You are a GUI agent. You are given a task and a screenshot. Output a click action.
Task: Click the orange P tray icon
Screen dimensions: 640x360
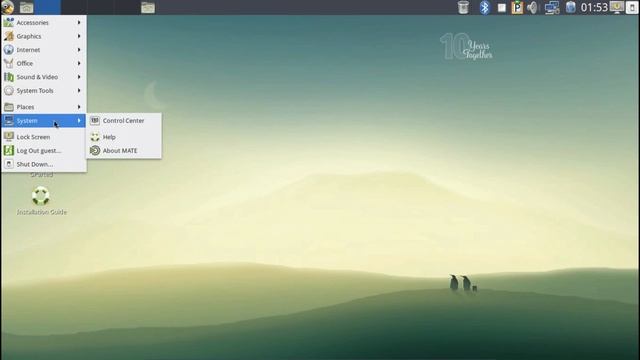[517, 7]
